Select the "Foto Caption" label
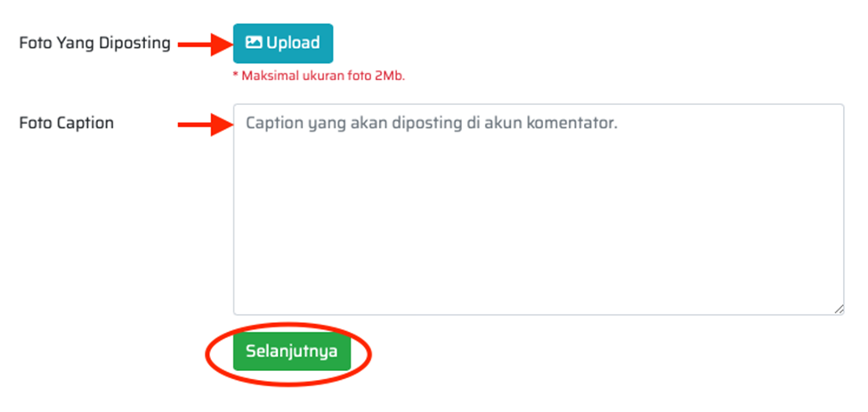 tap(66, 123)
